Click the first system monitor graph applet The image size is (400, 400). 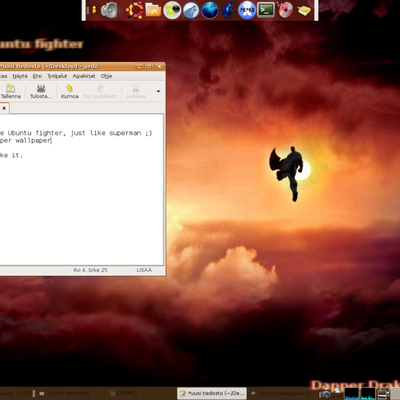(x=352, y=393)
